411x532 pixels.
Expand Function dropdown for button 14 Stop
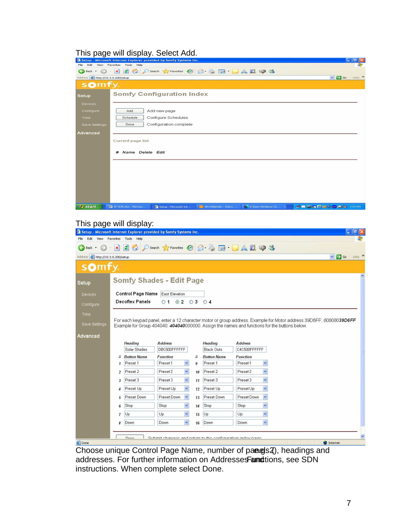pos(265,406)
